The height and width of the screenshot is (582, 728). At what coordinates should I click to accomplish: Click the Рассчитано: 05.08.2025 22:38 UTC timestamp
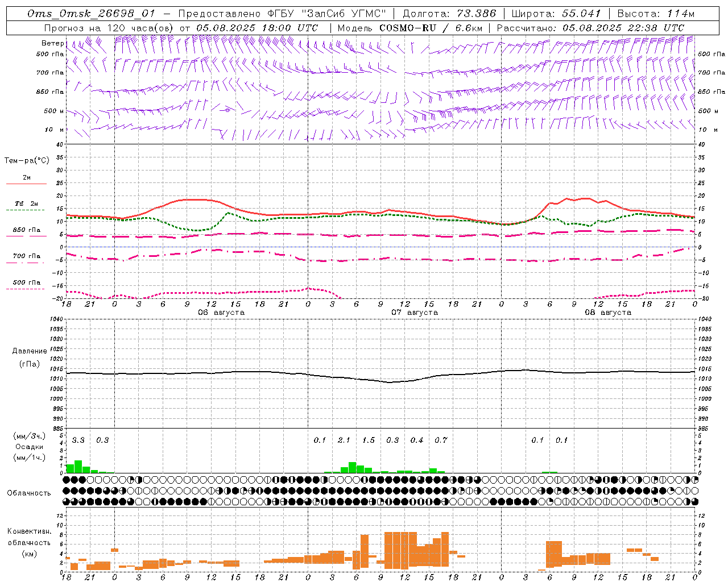click(590, 28)
